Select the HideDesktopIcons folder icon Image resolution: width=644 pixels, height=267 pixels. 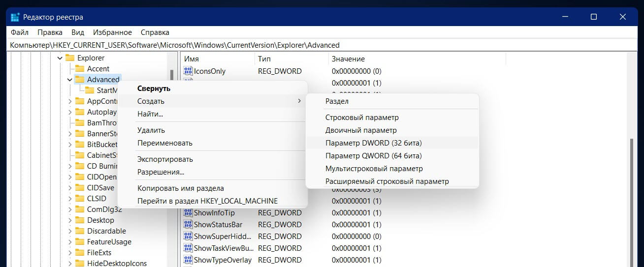tap(79, 264)
